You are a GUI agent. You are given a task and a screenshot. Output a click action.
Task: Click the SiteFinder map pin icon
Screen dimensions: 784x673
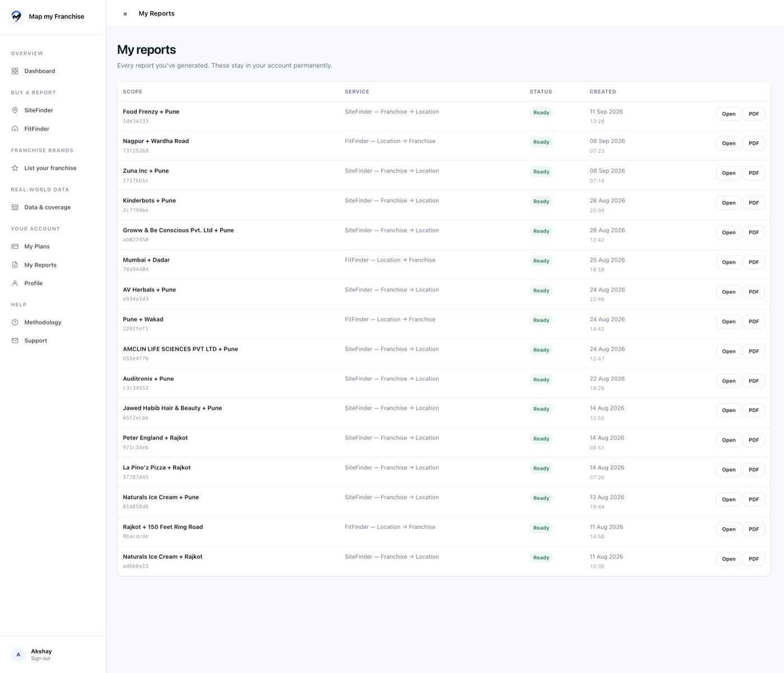coord(15,110)
